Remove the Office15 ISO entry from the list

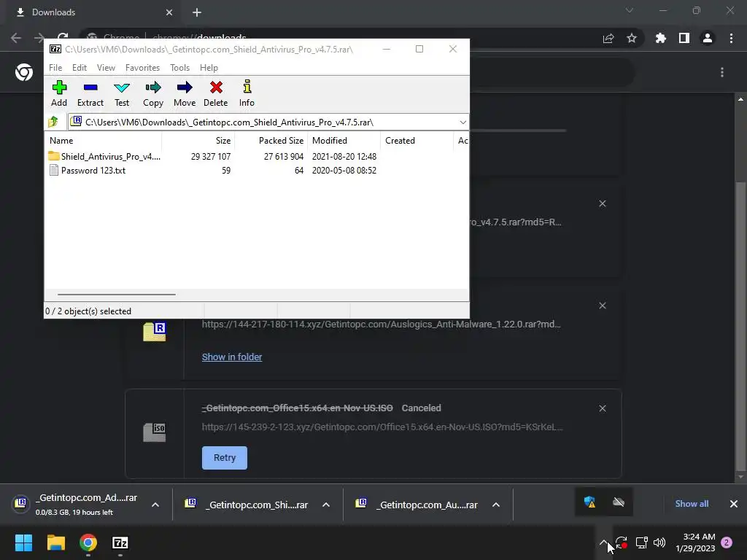[602, 408]
